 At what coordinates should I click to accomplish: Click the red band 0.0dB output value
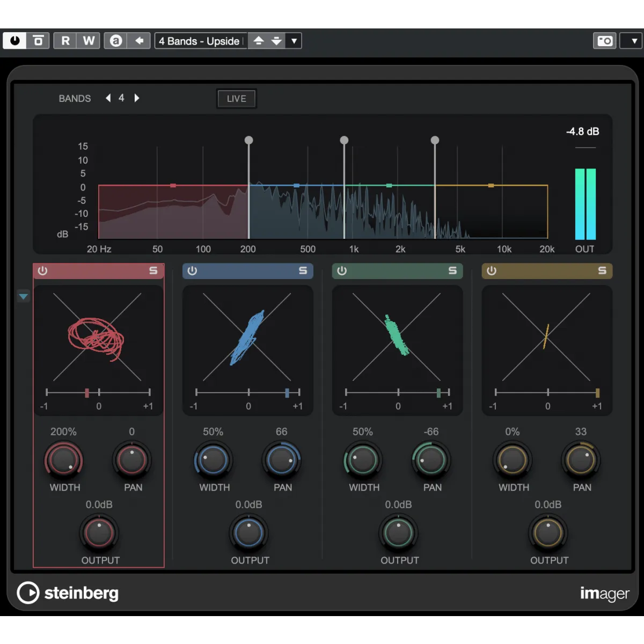(x=99, y=504)
